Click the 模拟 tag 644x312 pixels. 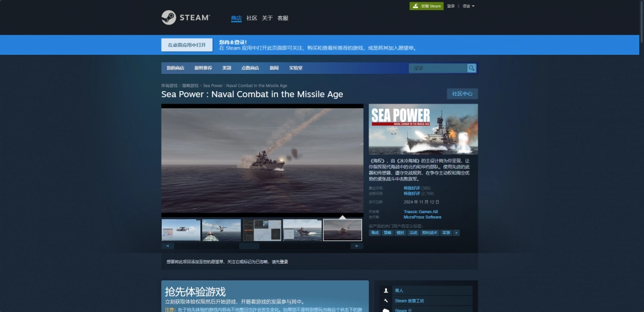400,233
